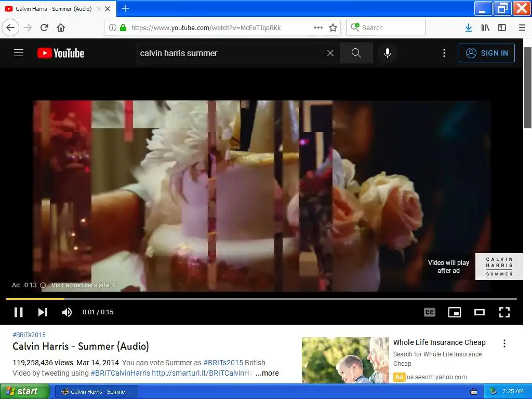Open the insurance ad options menu
The image size is (532, 399).
[x=504, y=343]
